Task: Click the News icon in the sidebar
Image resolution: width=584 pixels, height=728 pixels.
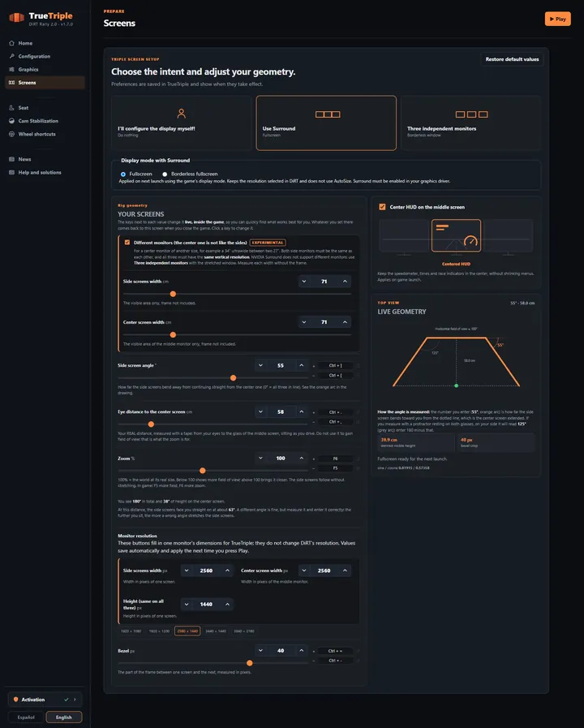Action: (11, 159)
